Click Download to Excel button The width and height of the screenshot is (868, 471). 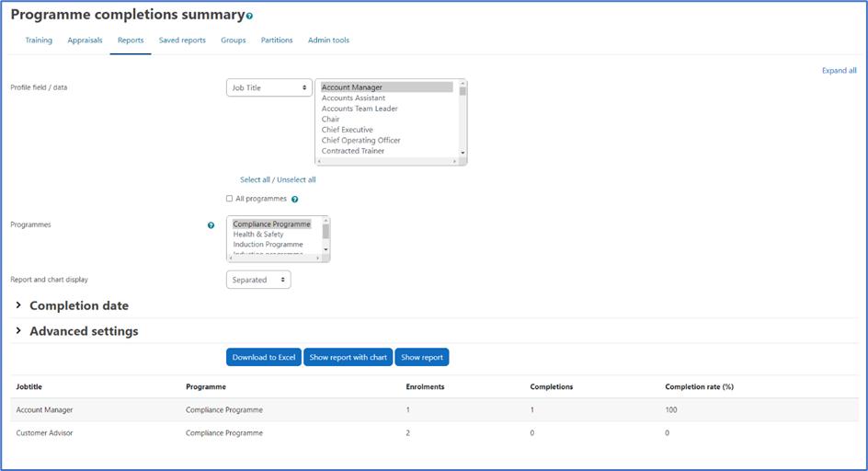tap(264, 358)
